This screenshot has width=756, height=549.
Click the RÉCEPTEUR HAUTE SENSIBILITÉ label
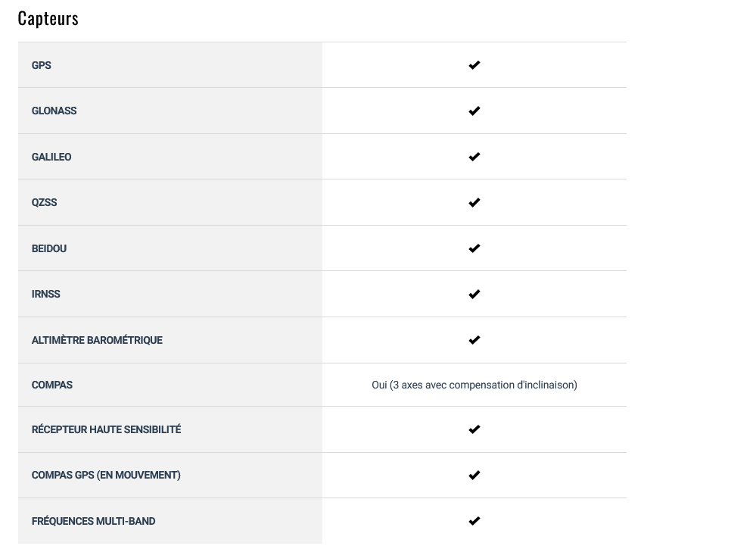106,429
